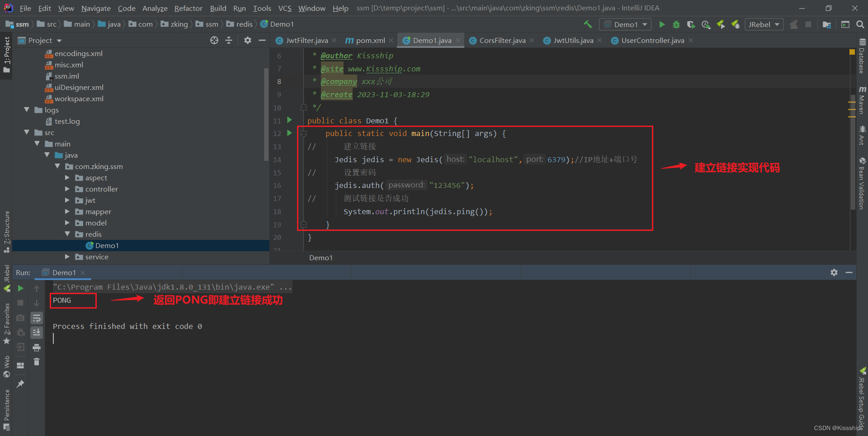Click the PONG output line in console

point(62,300)
